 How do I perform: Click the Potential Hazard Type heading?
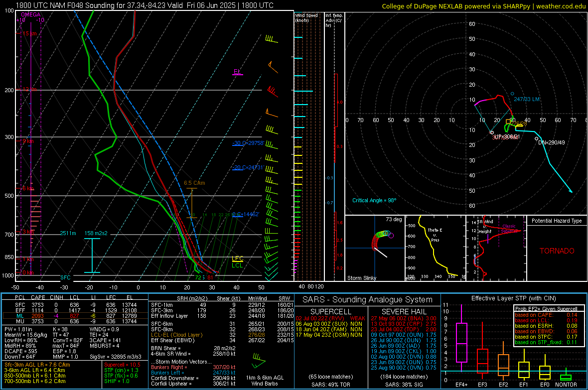557,221
